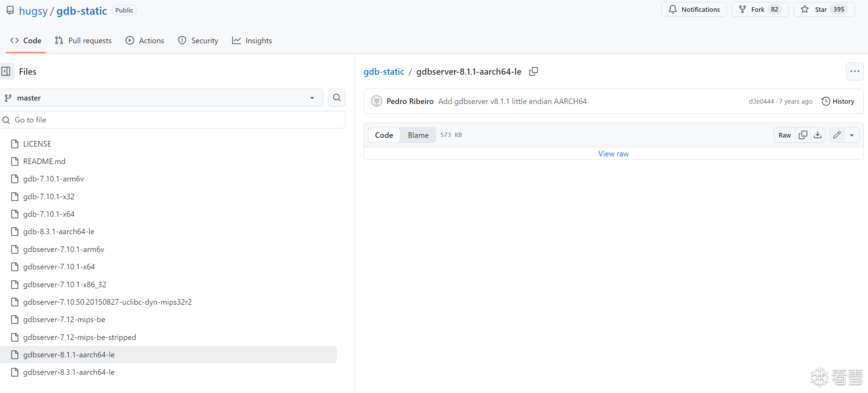The height and width of the screenshot is (393, 868).
Task: Focus the Go to file field
Action: coord(174,120)
